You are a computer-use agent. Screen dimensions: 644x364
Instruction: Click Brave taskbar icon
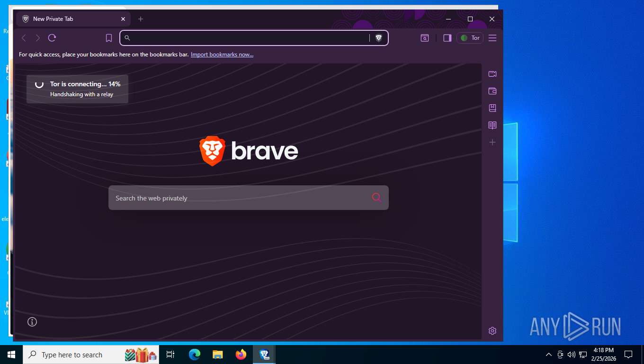tap(264, 355)
